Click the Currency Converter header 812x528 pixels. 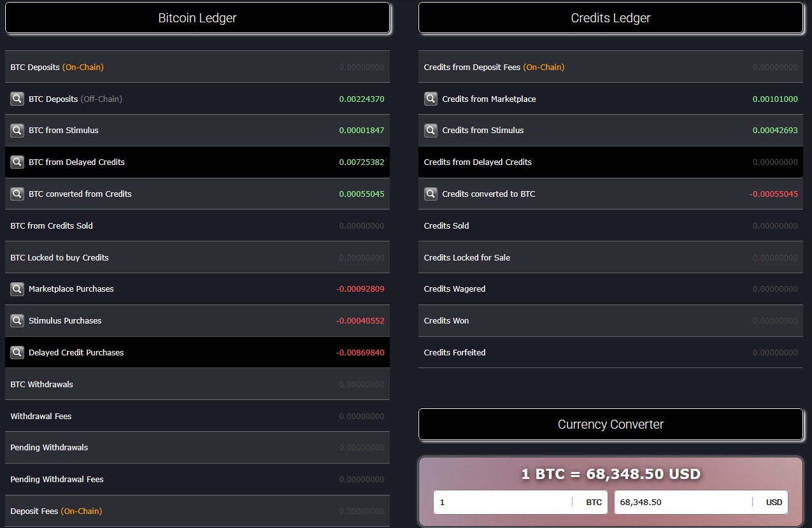click(611, 424)
